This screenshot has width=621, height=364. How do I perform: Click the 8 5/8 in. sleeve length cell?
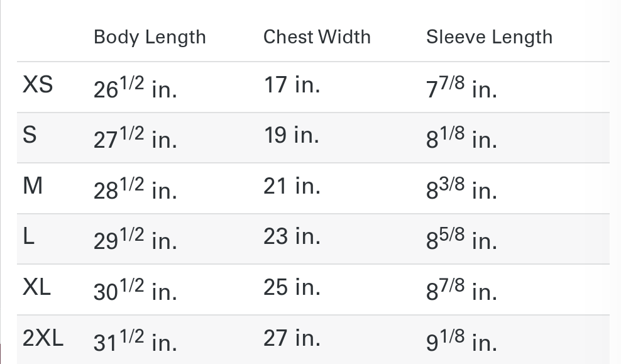461,240
